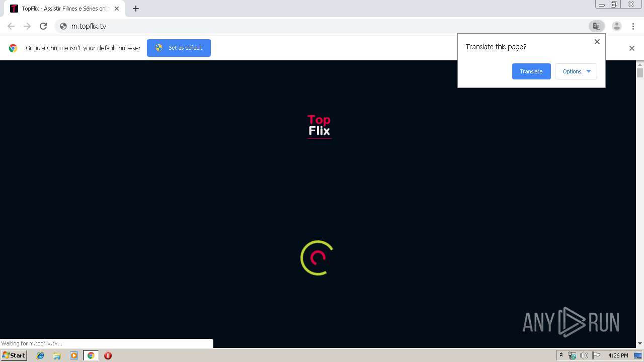Go forward using the forward arrow
This screenshot has width=644, height=362.
point(27,26)
